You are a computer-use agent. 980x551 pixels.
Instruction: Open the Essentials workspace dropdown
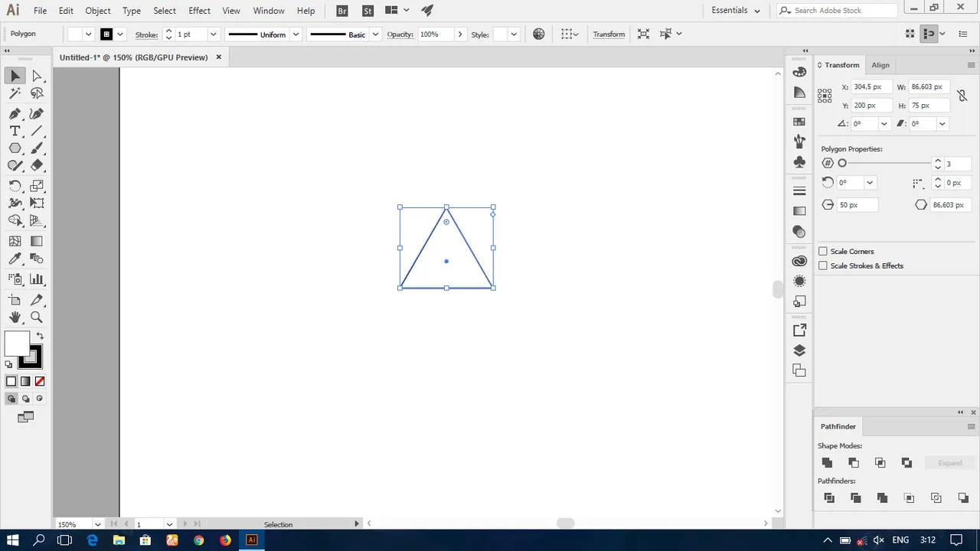(736, 11)
